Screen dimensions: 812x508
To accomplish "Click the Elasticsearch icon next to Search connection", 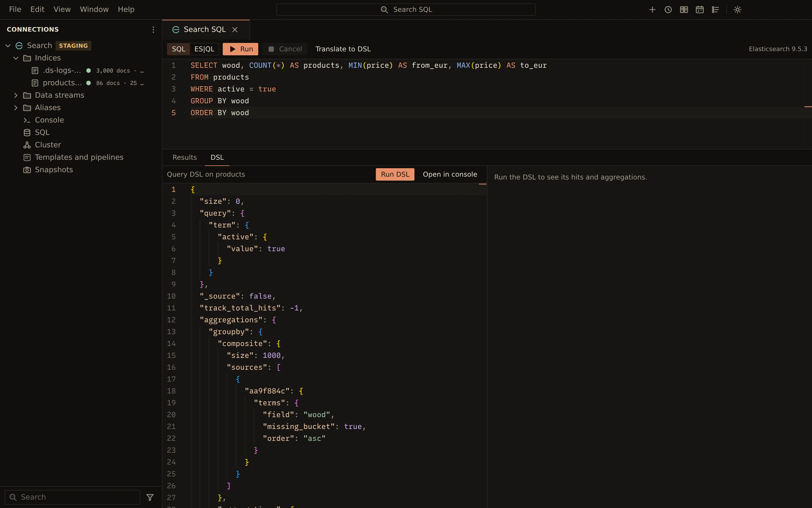I will pyautogui.click(x=19, y=45).
